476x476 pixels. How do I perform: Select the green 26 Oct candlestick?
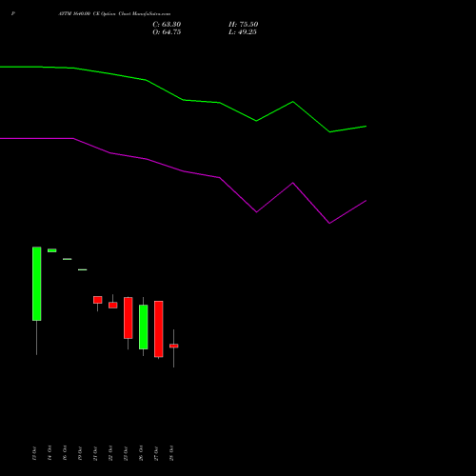click(144, 327)
